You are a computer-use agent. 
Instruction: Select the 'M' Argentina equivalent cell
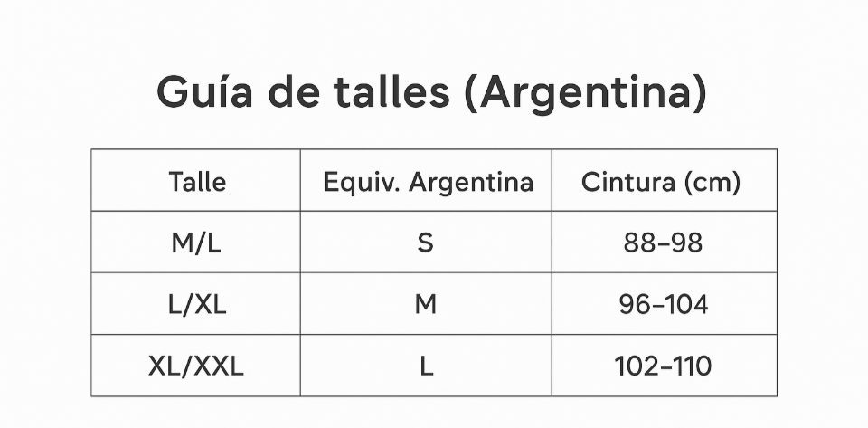[425, 304]
